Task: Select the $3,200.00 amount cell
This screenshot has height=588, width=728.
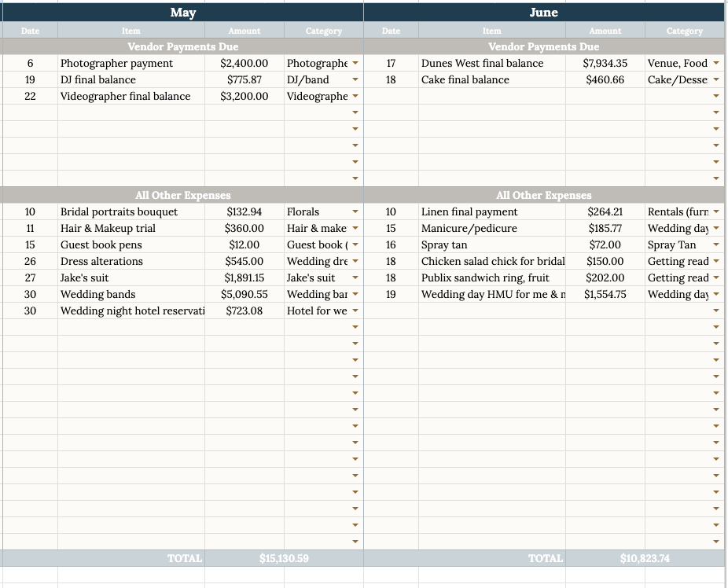Action: 245,96
